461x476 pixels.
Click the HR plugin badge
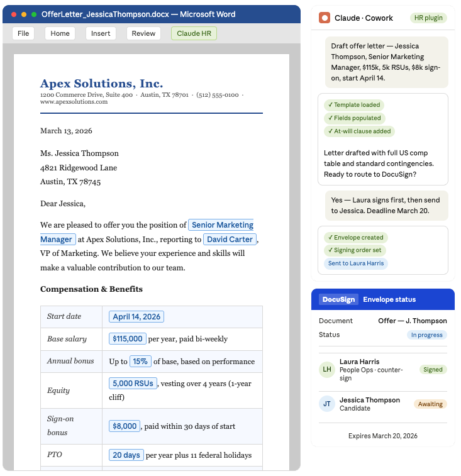click(428, 18)
